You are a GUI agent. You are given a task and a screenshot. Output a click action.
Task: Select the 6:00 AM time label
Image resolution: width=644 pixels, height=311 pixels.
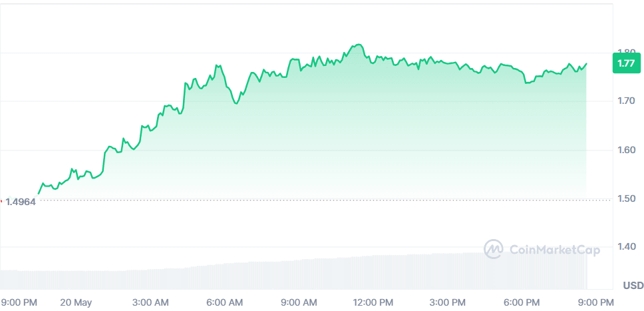(226, 302)
